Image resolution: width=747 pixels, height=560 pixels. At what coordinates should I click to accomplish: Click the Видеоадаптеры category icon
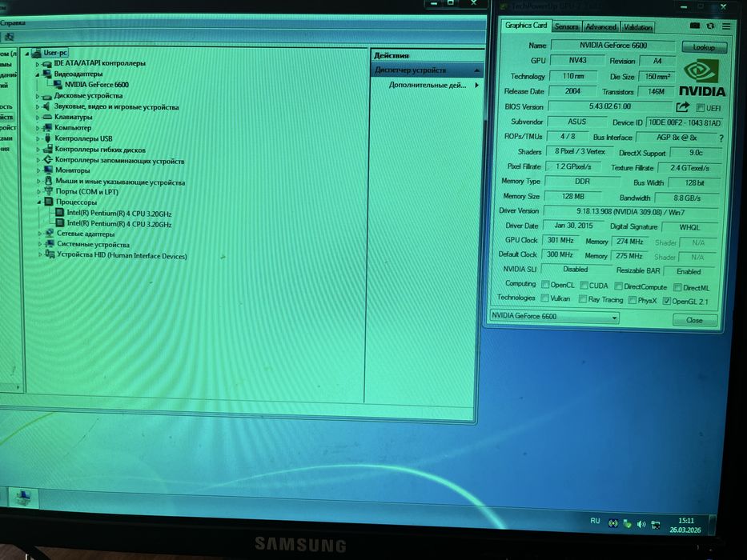46,74
